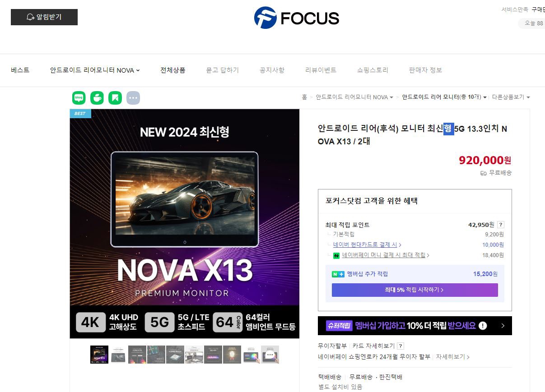Click the 홈 breadcrumb link

304,97
